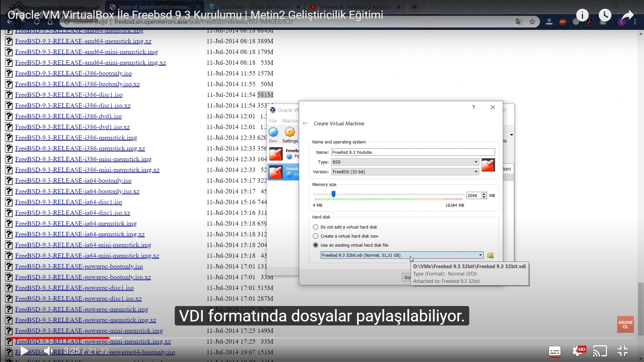Screen dimensions: 644x362
Task: Open link FreeBSD-9.3-RELEASE-powerpc-memstick.img
Action: (82, 309)
